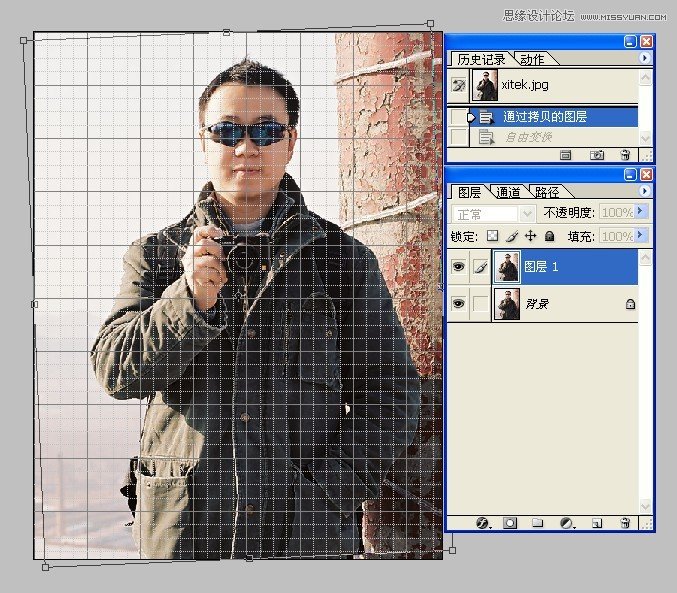
Task: Close the History panel window
Action: [646, 41]
